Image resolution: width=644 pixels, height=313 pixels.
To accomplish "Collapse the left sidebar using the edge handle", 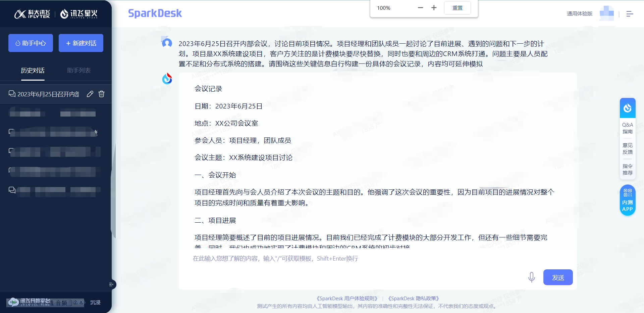I will tap(112, 284).
